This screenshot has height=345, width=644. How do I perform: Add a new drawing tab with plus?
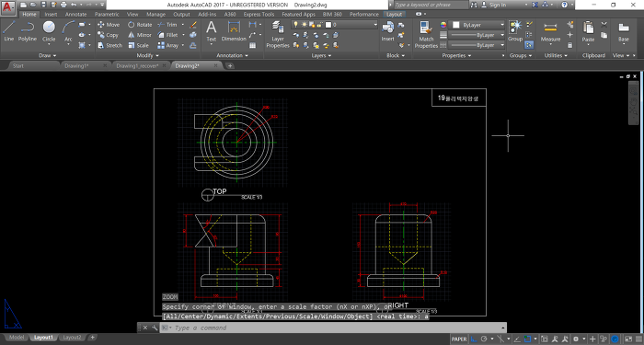(230, 65)
